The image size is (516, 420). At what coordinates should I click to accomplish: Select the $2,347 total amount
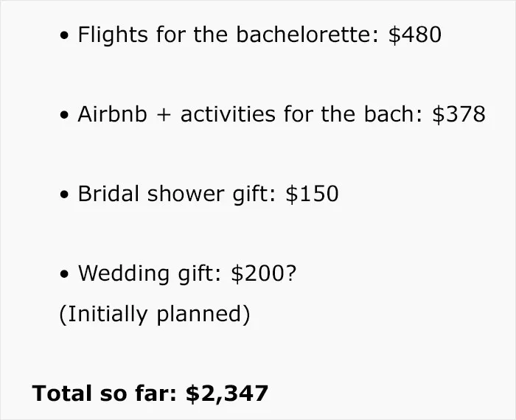tap(227, 393)
